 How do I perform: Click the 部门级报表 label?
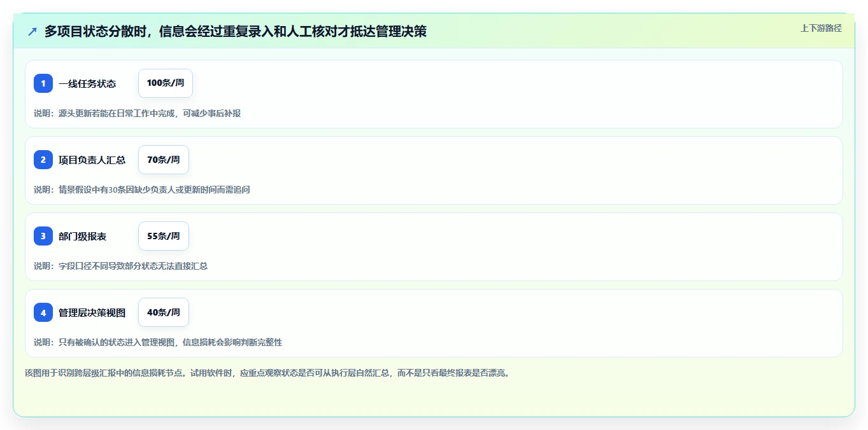[83, 236]
